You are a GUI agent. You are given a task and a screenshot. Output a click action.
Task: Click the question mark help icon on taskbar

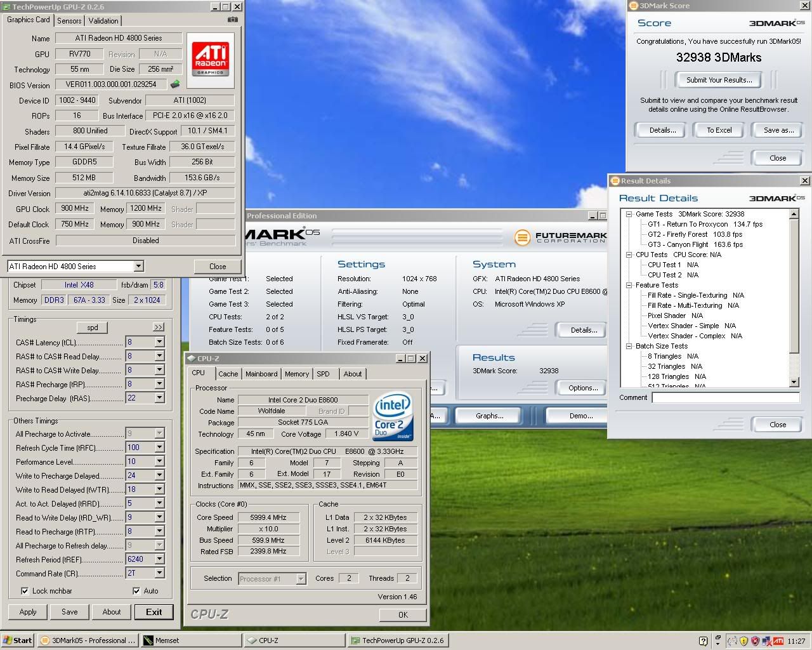(703, 640)
